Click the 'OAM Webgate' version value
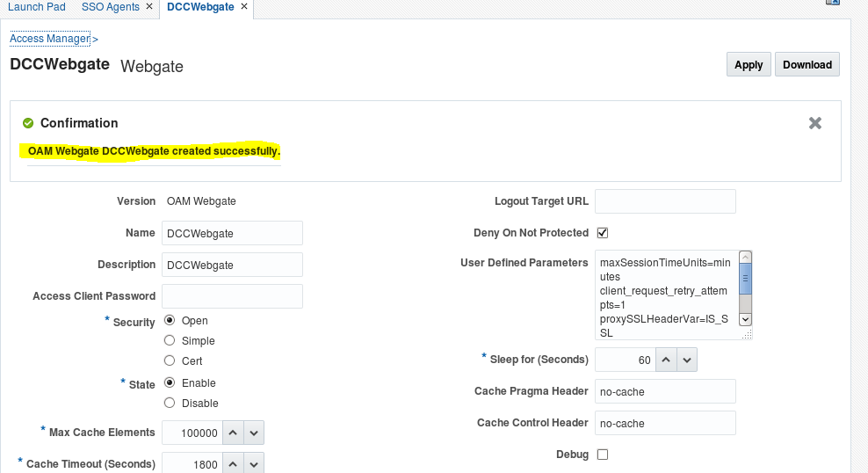 click(201, 201)
